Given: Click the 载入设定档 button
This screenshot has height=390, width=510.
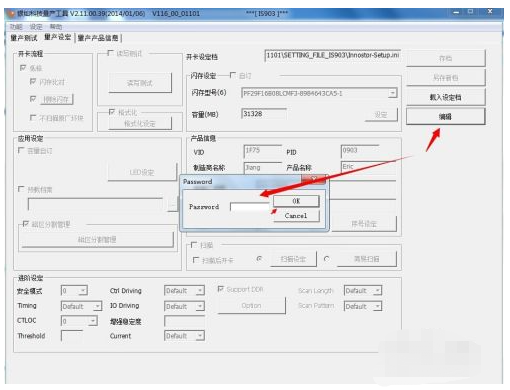Looking at the screenshot, I should pyautogui.click(x=445, y=97).
